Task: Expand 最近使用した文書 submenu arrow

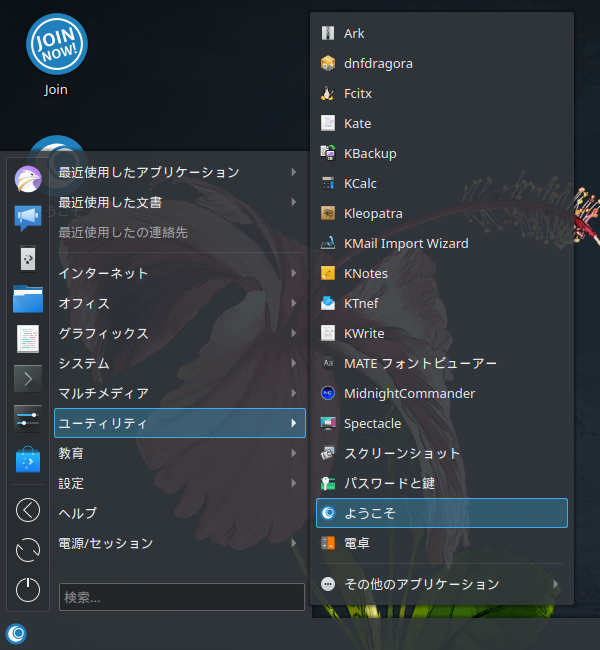Action: [294, 202]
